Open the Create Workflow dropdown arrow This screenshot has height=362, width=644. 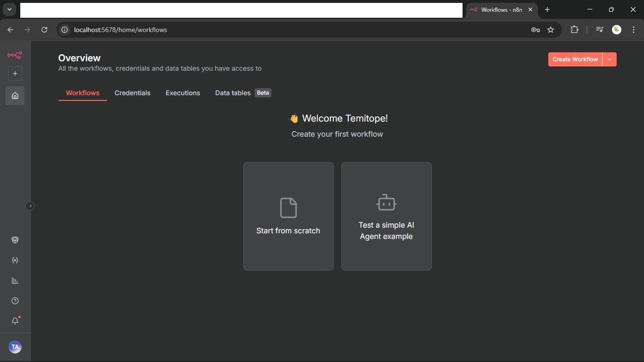pyautogui.click(x=610, y=59)
